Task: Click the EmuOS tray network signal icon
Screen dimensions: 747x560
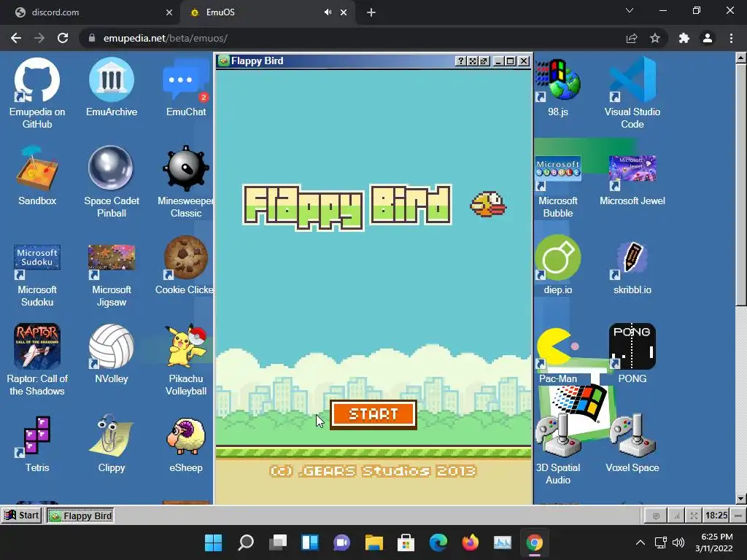Action: pyautogui.click(x=676, y=516)
